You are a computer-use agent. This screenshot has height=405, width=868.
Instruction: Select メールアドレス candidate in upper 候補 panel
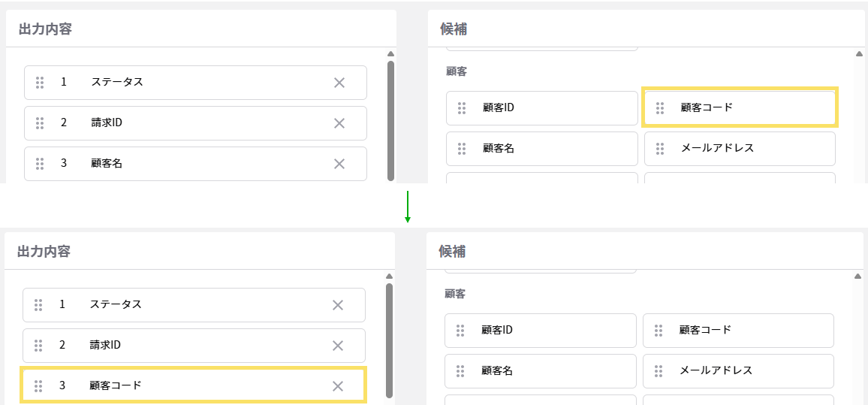tap(740, 149)
